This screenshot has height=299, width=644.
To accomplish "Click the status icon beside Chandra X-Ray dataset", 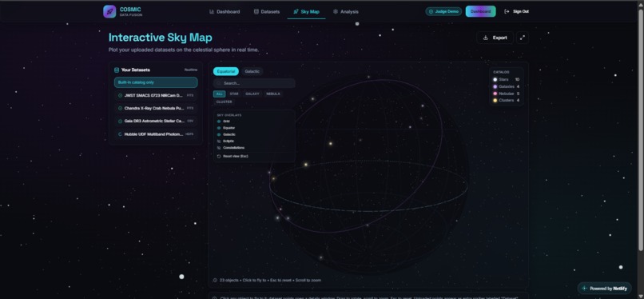I will [x=121, y=108].
